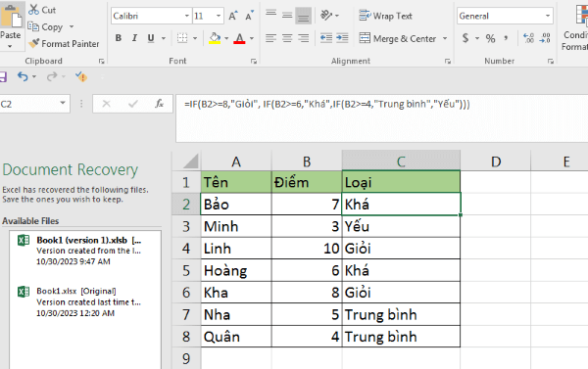Open the General number format dropdown
Screen dimensions: 588x369
[x=548, y=16]
